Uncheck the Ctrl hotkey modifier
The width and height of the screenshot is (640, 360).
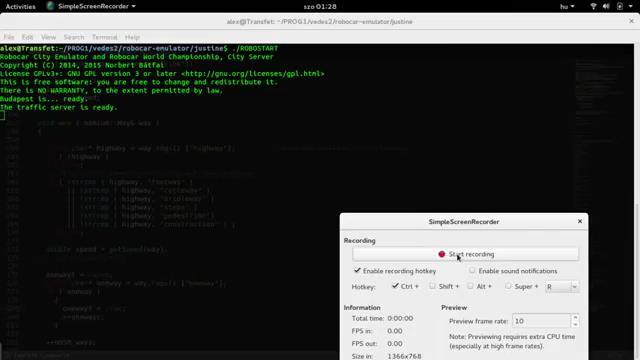(x=395, y=286)
